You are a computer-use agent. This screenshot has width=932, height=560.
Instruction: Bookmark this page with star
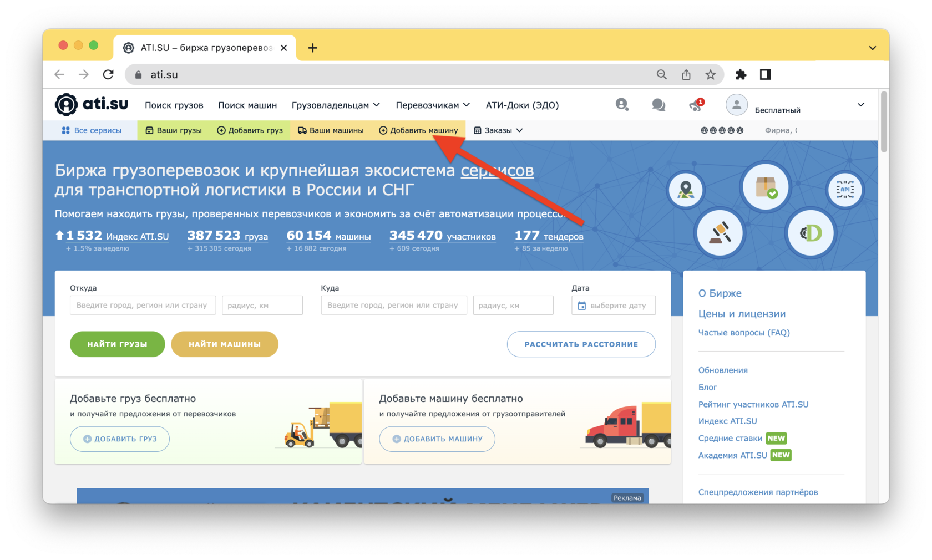click(x=711, y=74)
